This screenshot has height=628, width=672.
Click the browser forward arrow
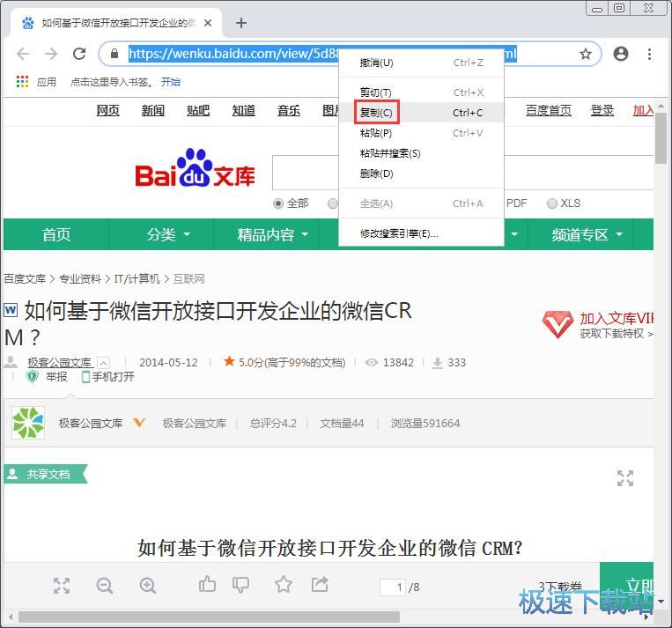click(51, 54)
